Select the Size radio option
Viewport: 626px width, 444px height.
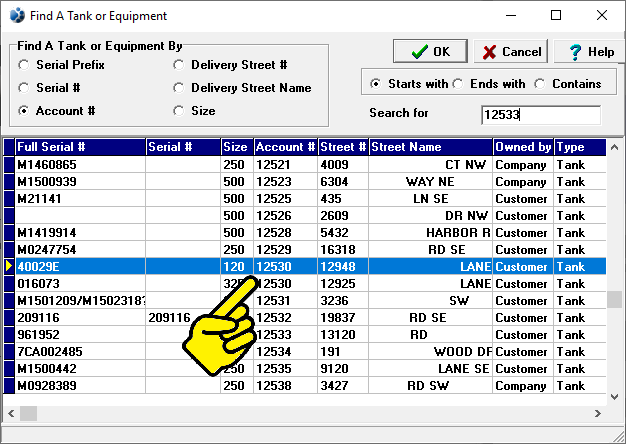[x=179, y=111]
